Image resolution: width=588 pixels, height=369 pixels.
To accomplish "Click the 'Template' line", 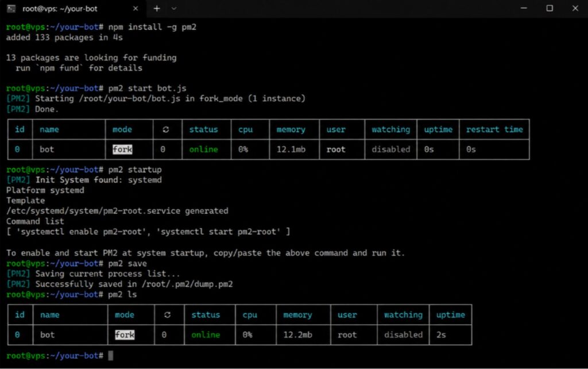I will tap(25, 201).
